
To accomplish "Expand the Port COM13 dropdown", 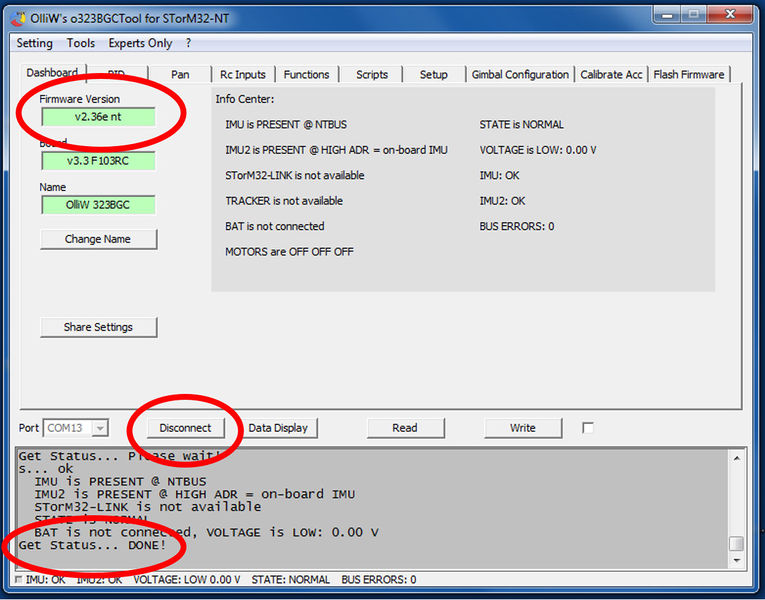I will 100,428.
